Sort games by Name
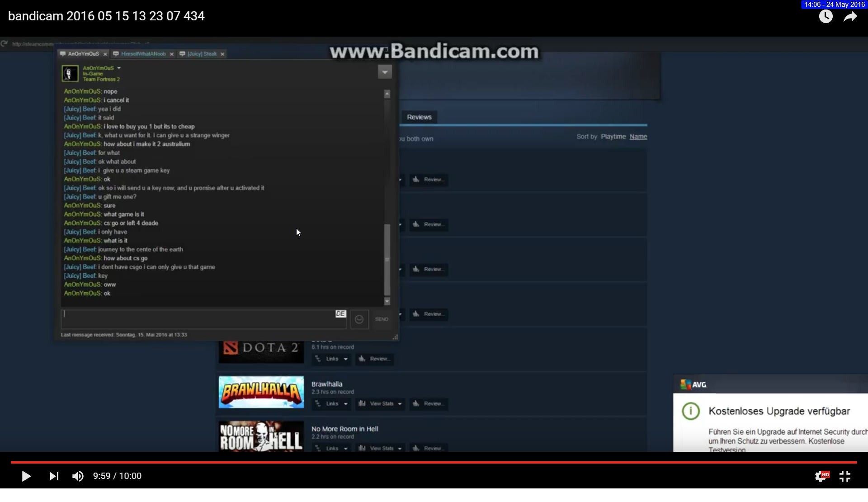Screen dimensions: 868x502 click(638, 137)
